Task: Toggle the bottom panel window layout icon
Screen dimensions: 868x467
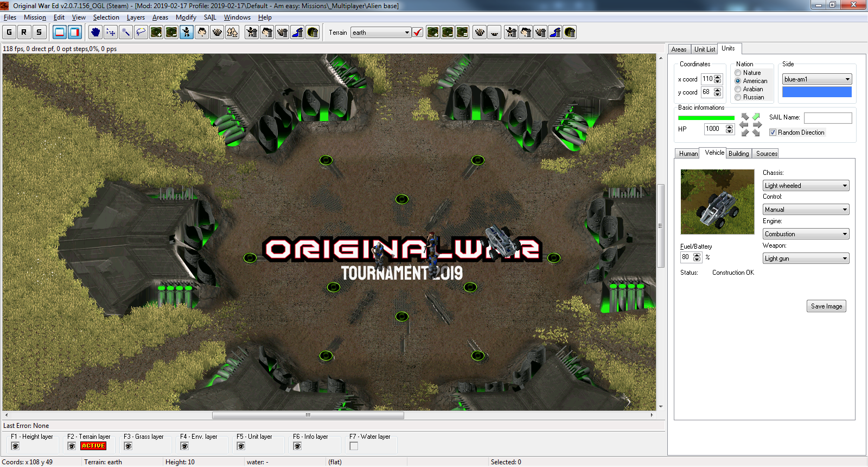Action: [x=60, y=32]
